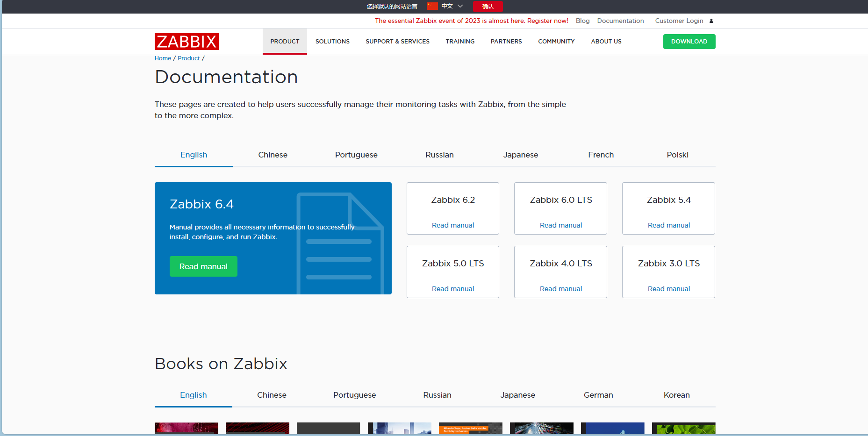Image resolution: width=868 pixels, height=436 pixels.
Task: Select Chinese documentation tab
Action: [x=273, y=155]
